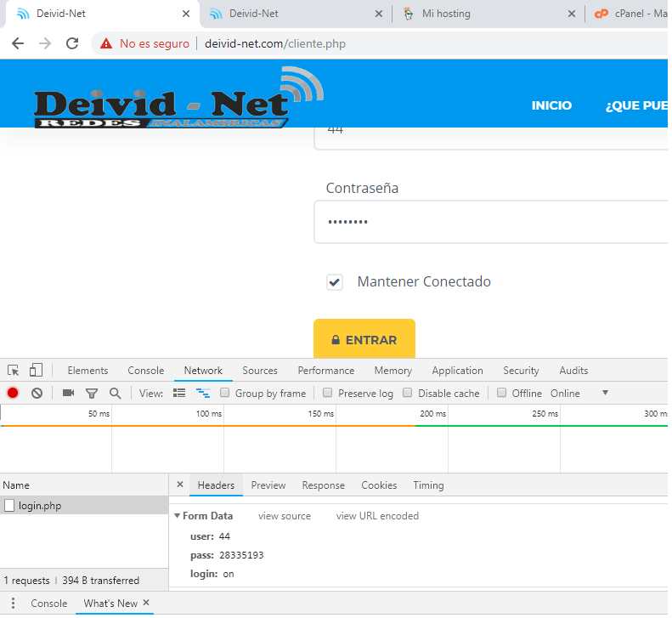The width and height of the screenshot is (672, 618).
Task: Click the Contraseña password field
Action: pos(491,223)
